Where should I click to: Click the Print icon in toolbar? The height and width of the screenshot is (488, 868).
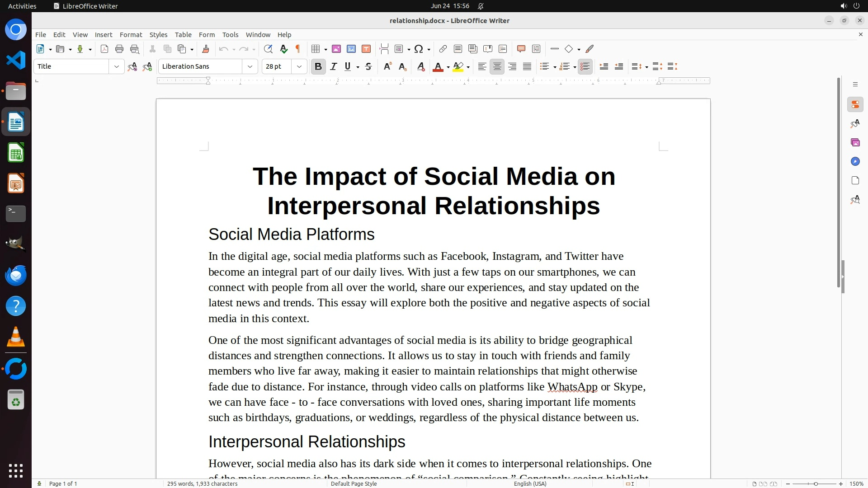pyautogui.click(x=119, y=49)
